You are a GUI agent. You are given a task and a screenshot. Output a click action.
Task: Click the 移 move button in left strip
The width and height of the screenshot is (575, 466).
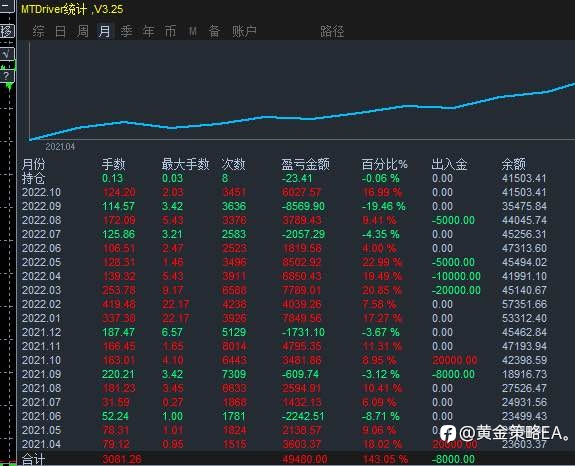pyautogui.click(x=7, y=31)
